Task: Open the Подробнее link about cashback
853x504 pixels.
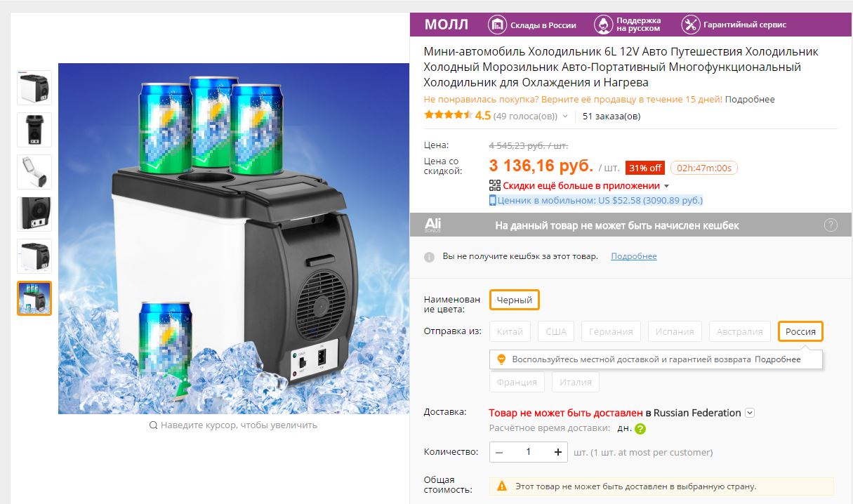Action: point(634,256)
